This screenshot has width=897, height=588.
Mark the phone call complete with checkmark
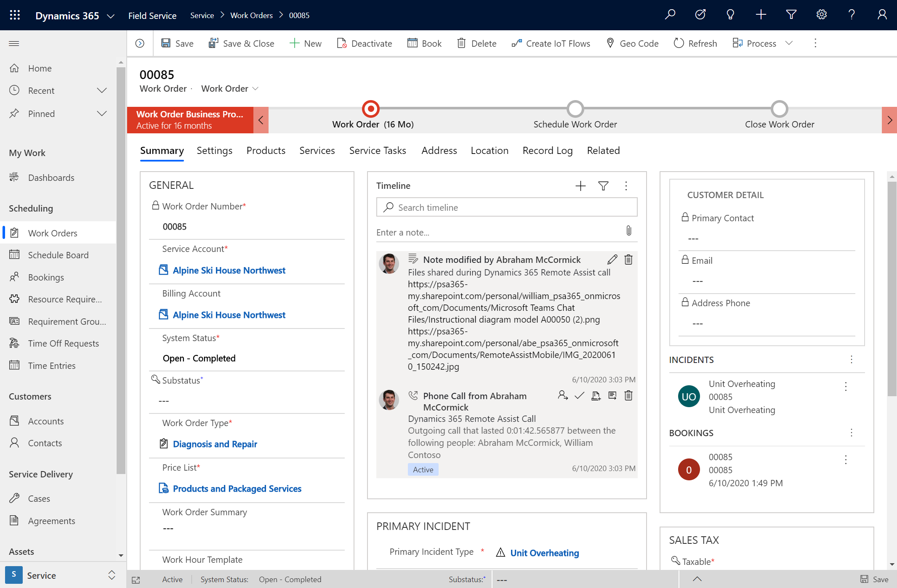579,395
